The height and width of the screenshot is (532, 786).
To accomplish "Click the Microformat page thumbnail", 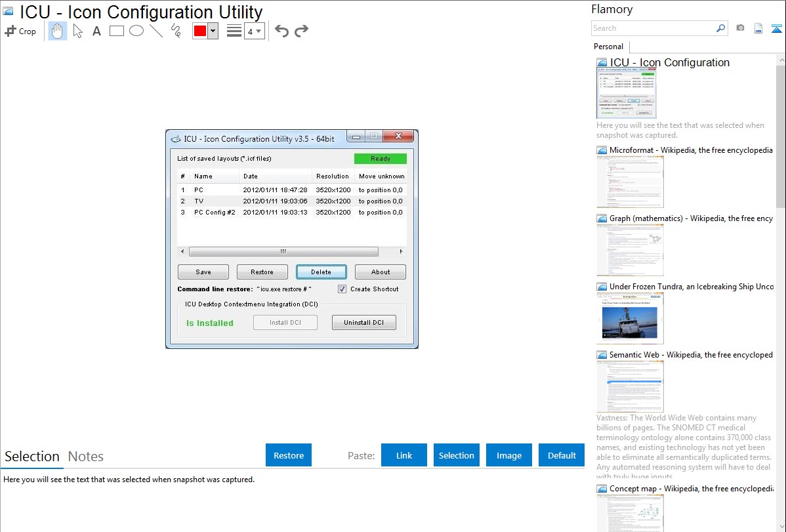I will pyautogui.click(x=630, y=182).
